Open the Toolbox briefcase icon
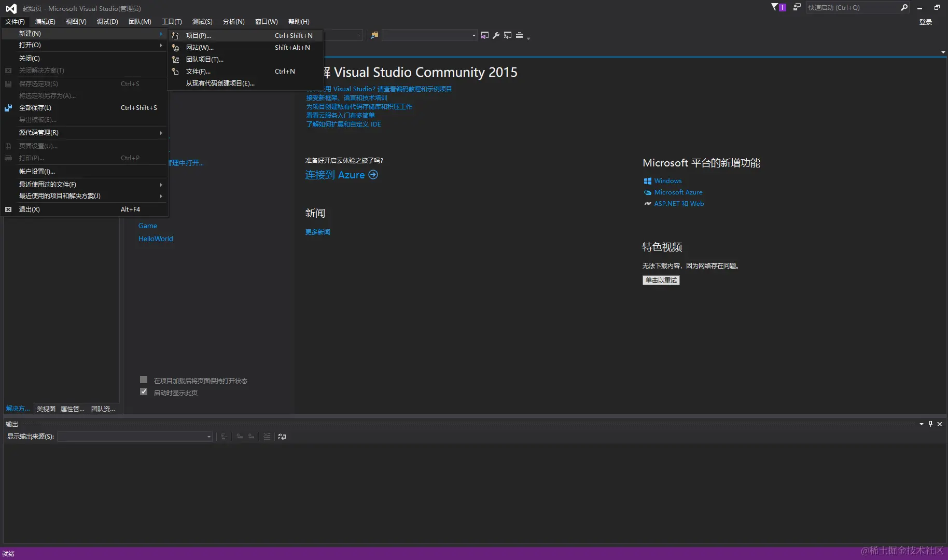The height and width of the screenshot is (560, 948). tap(519, 35)
